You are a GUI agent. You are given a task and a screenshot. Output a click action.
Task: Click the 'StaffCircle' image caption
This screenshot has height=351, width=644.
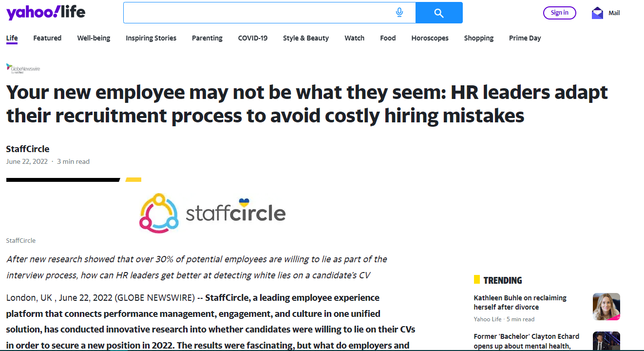(x=20, y=240)
